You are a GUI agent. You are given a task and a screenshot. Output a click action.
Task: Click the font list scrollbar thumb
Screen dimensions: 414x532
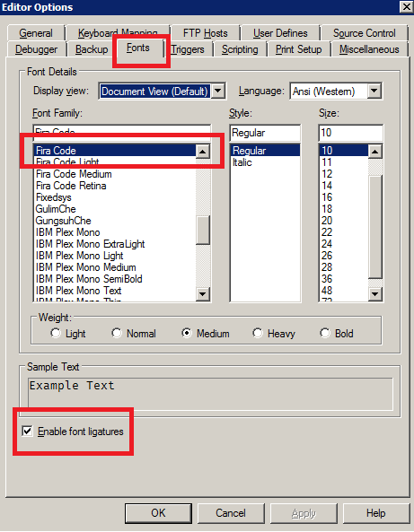(x=203, y=230)
